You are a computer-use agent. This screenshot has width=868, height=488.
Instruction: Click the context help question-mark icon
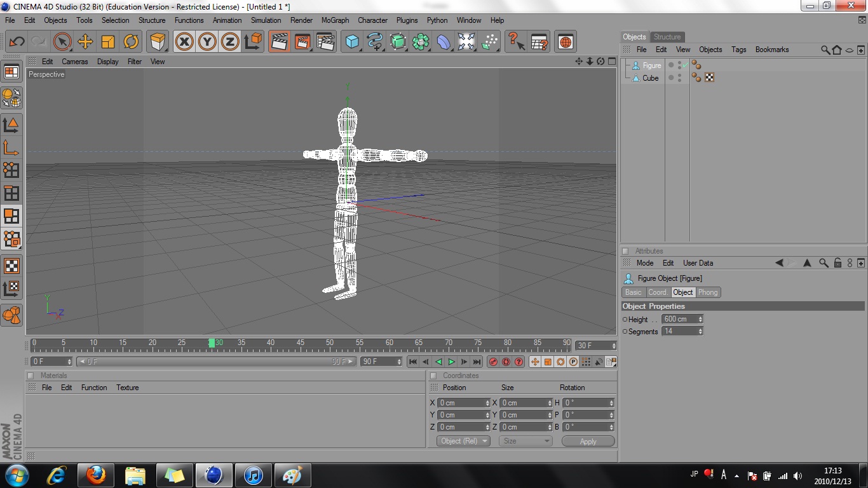(x=516, y=42)
